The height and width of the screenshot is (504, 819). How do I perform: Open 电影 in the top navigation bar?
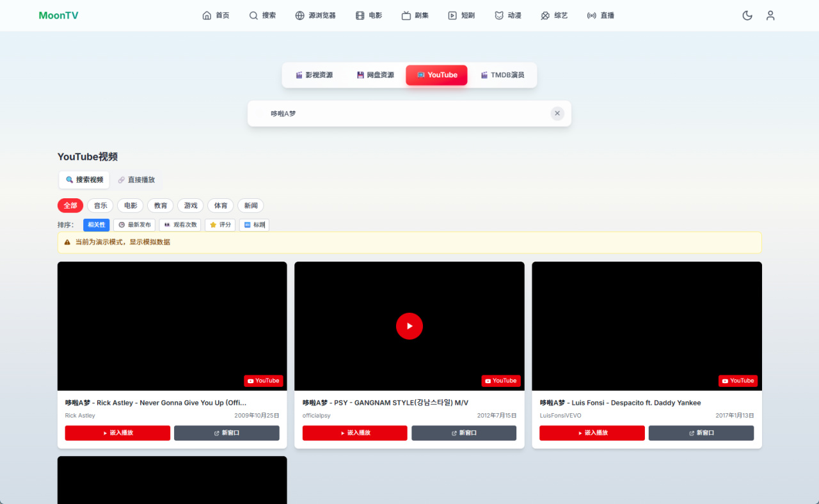pos(369,15)
